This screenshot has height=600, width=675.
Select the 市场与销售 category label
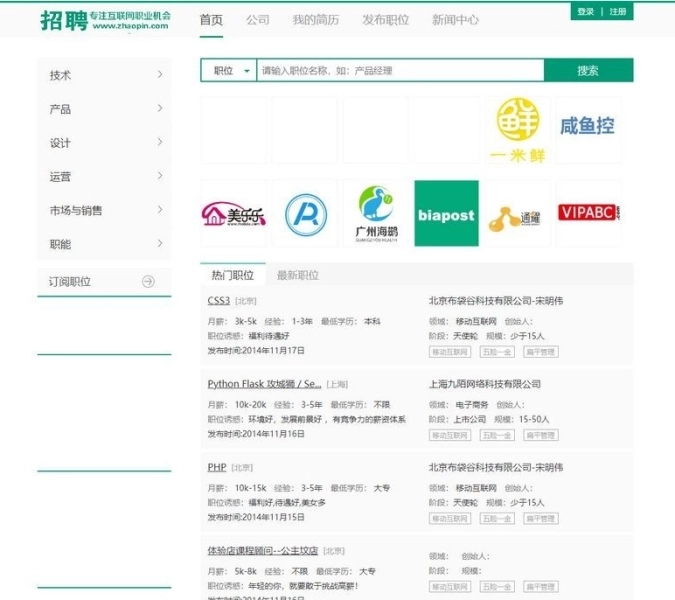coord(76,210)
